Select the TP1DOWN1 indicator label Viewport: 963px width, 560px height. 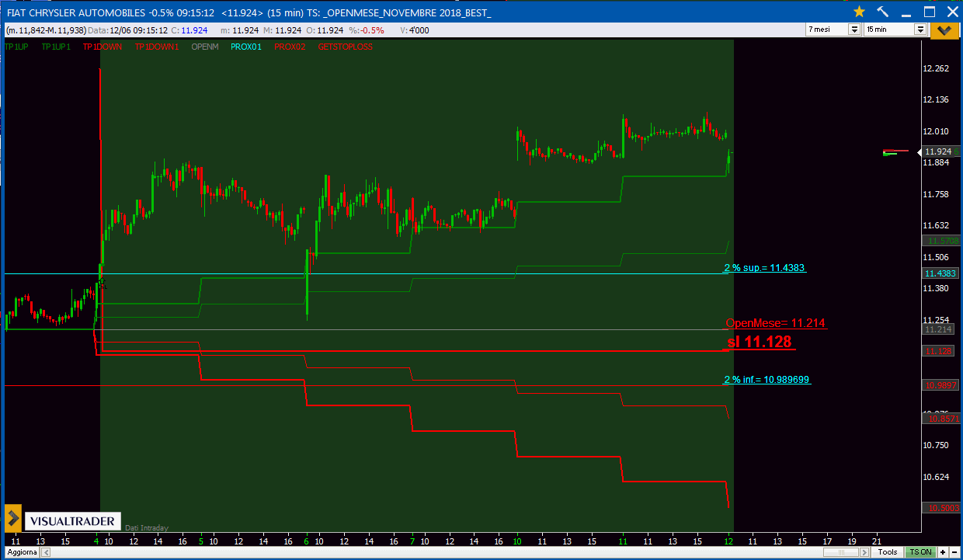pos(156,47)
